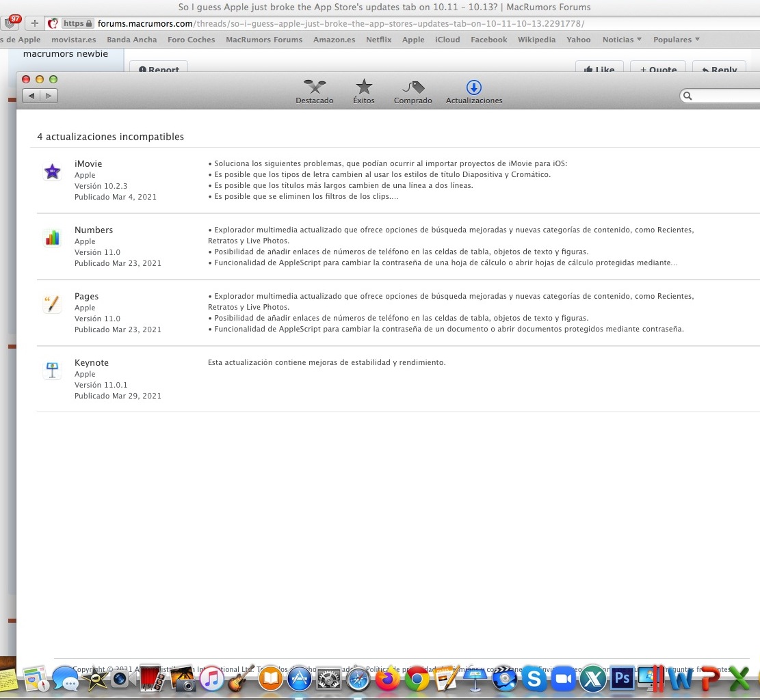
Task: Expand the Populares bookmarks dropdown
Action: click(676, 40)
